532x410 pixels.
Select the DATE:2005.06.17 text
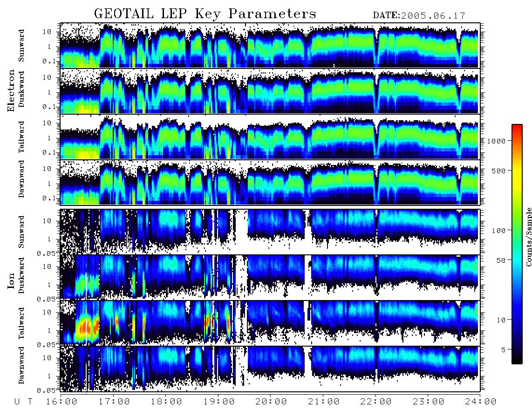[x=419, y=16]
